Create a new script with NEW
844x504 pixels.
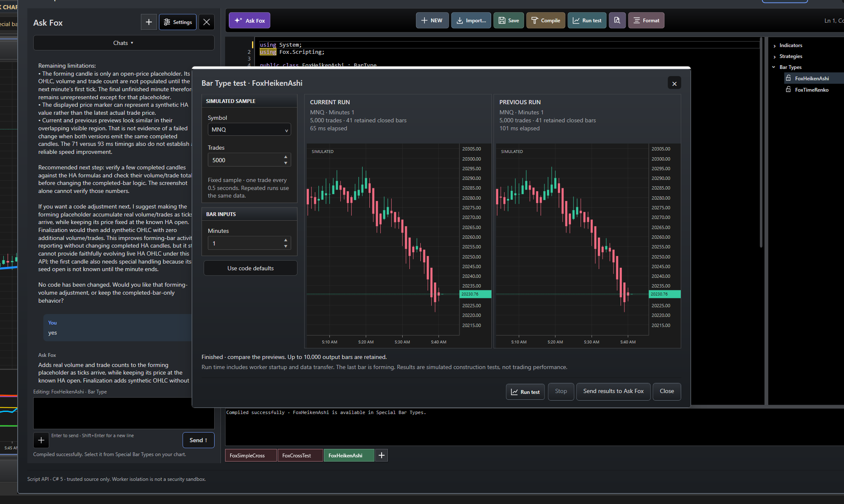coord(432,20)
